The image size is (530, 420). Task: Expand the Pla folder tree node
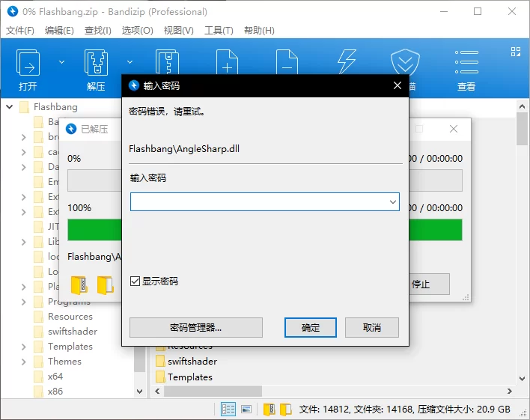[23, 287]
